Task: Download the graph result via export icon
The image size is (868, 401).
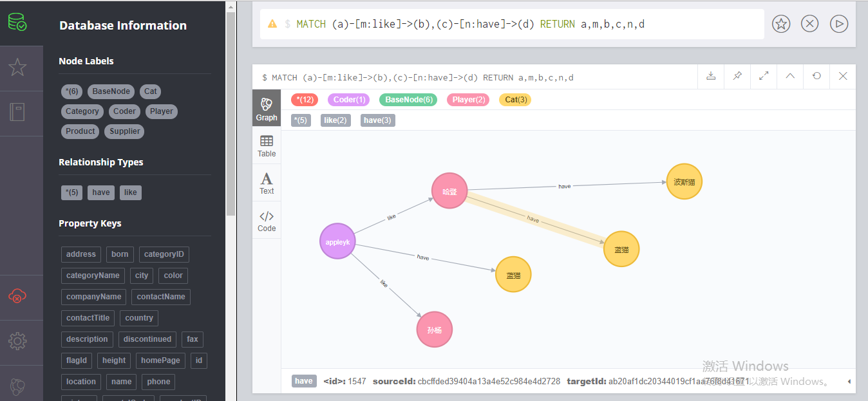Action: (x=711, y=76)
